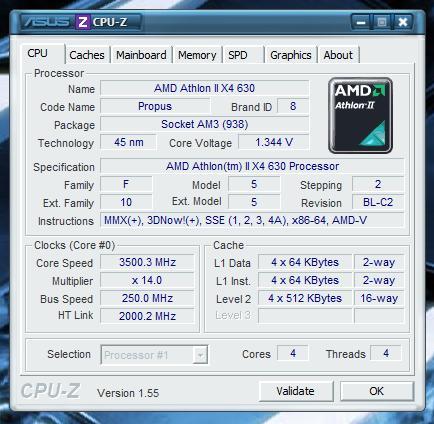The image size is (434, 424).
Task: Minimize the CPU-Z window
Action: [x=361, y=23]
